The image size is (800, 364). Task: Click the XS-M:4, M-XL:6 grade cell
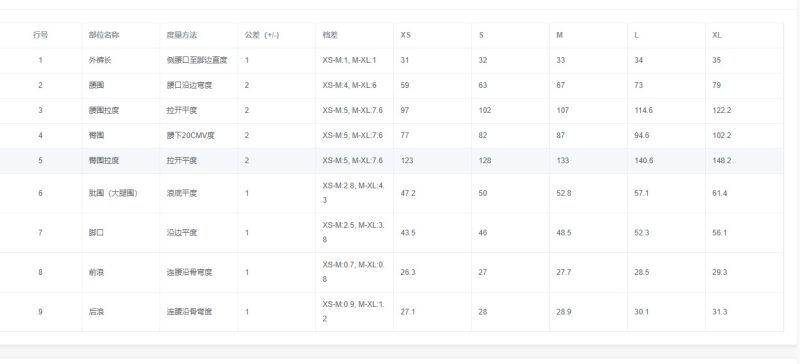point(349,85)
